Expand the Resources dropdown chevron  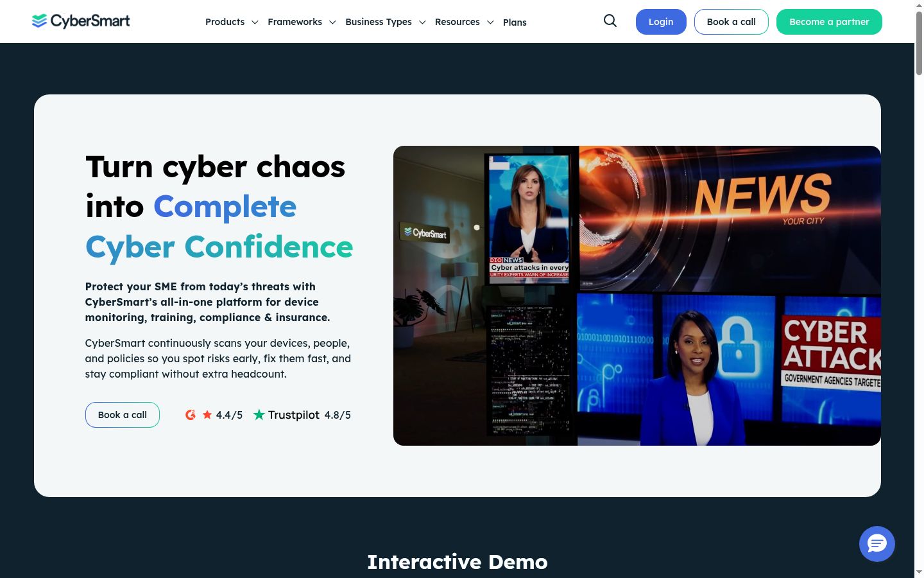point(490,22)
